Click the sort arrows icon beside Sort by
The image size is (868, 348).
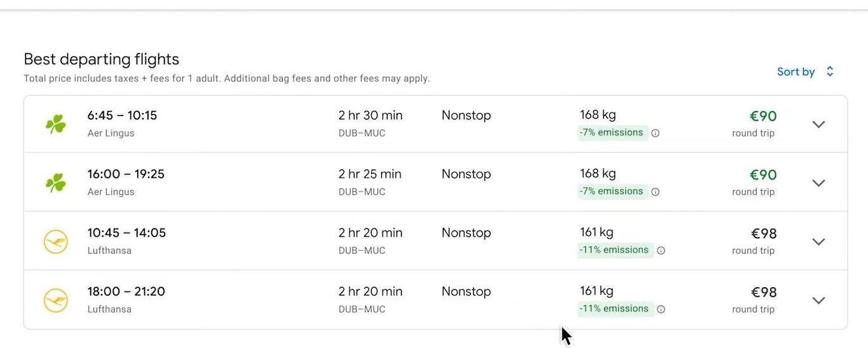coord(829,72)
